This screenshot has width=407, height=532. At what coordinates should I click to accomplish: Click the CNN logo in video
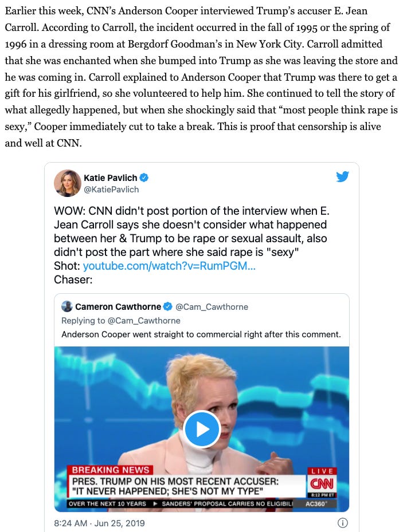tap(322, 483)
